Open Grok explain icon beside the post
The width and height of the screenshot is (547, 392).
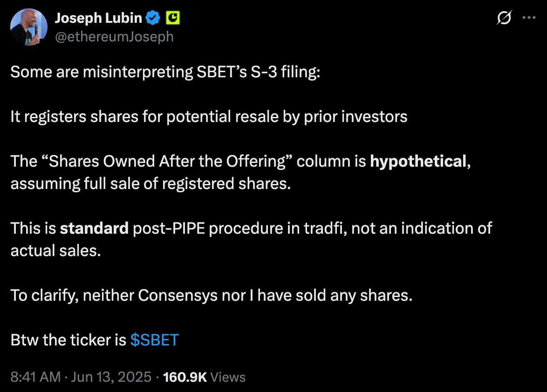coord(504,17)
